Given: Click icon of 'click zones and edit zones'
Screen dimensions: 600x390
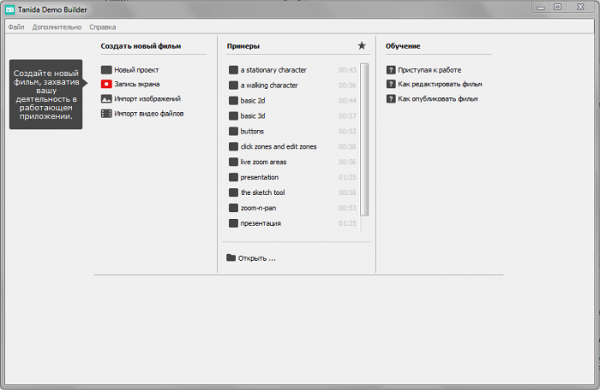Looking at the screenshot, I should tap(233, 147).
